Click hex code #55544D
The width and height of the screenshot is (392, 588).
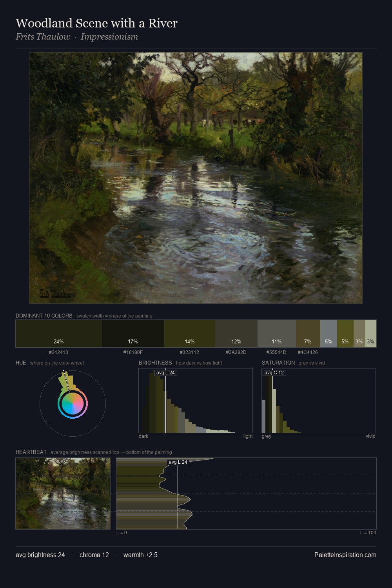pyautogui.click(x=276, y=352)
